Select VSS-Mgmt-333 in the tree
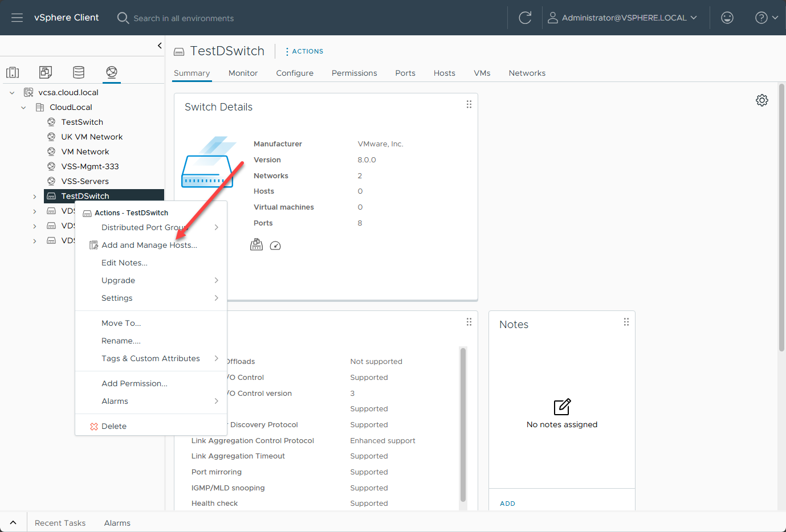Screen dimensions: 786x532 point(90,166)
